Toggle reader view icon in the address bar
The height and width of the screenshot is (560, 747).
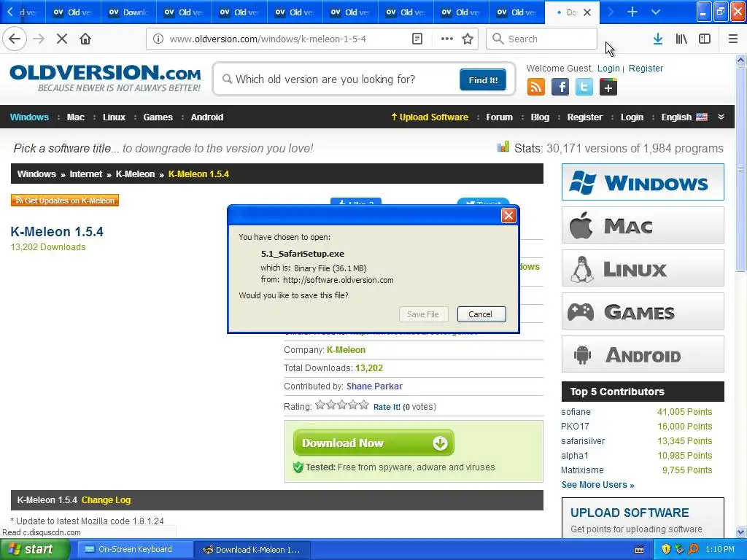417,39
